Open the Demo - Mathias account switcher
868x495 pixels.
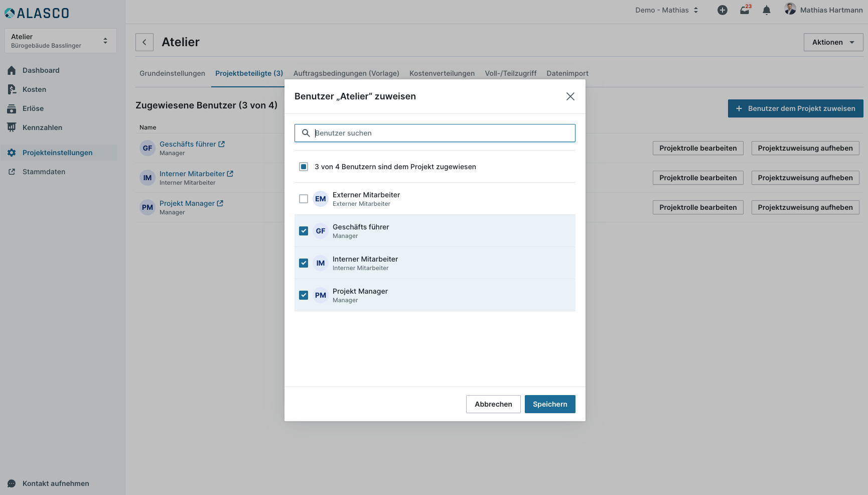pos(666,10)
